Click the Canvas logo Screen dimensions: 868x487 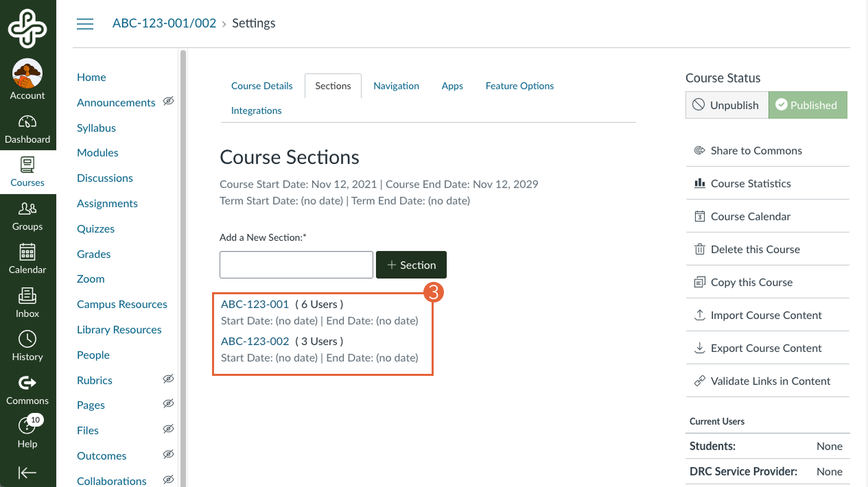27,27
